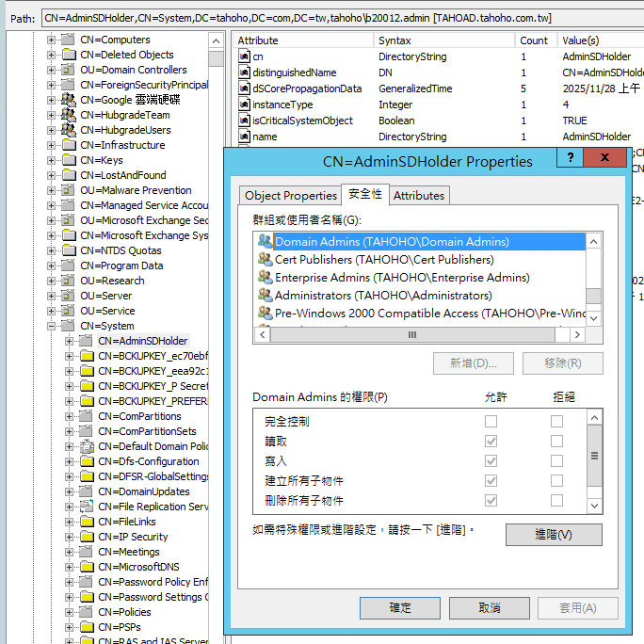644x644 pixels.
Task: Click the CN=HubgradeTeam group icon in tree
Action: [68, 115]
